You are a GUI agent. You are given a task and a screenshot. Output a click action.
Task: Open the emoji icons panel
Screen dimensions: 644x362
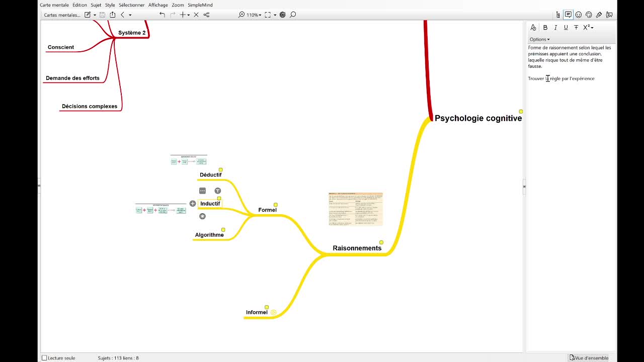pos(579,15)
